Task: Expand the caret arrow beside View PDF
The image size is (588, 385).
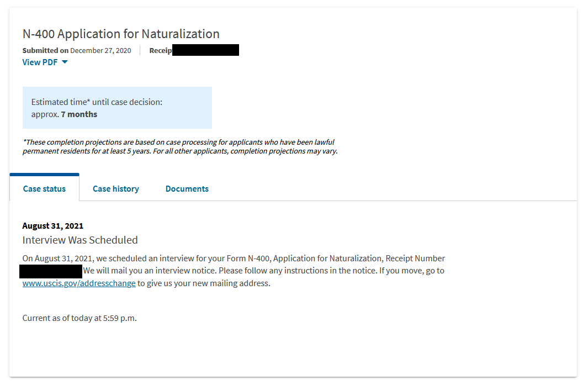Action: pos(65,62)
